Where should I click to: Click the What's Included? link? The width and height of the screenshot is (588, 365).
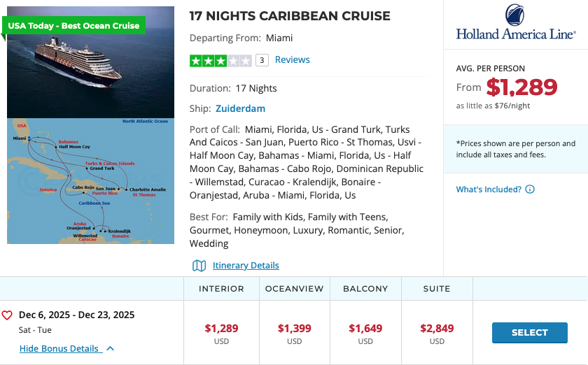(489, 189)
